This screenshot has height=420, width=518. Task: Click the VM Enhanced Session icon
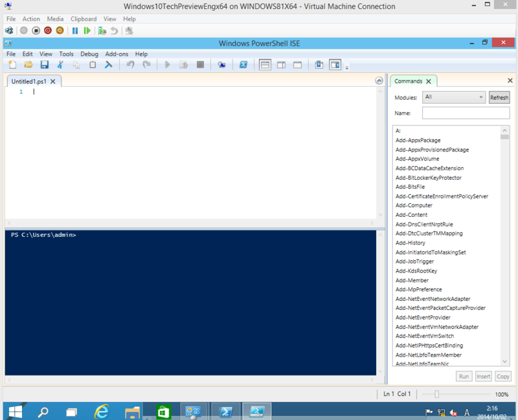(129, 30)
